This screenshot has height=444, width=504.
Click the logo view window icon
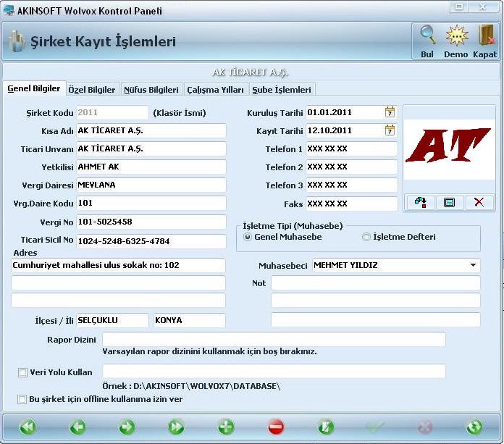coord(449,203)
